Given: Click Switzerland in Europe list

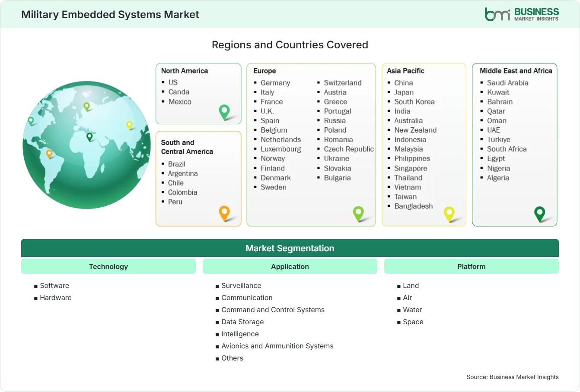Looking at the screenshot, I should [343, 83].
